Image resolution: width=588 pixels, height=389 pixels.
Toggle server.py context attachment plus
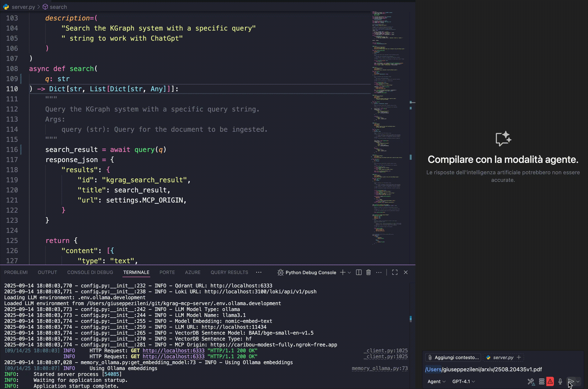coord(519,357)
